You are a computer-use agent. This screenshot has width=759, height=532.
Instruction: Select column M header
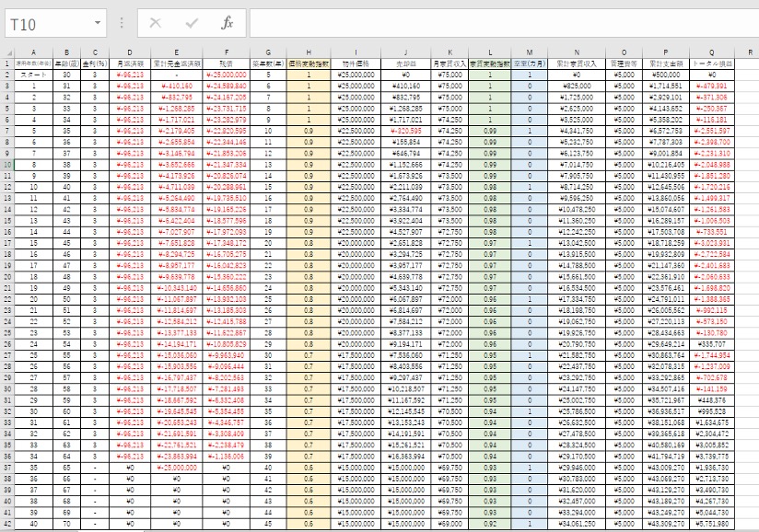530,52
